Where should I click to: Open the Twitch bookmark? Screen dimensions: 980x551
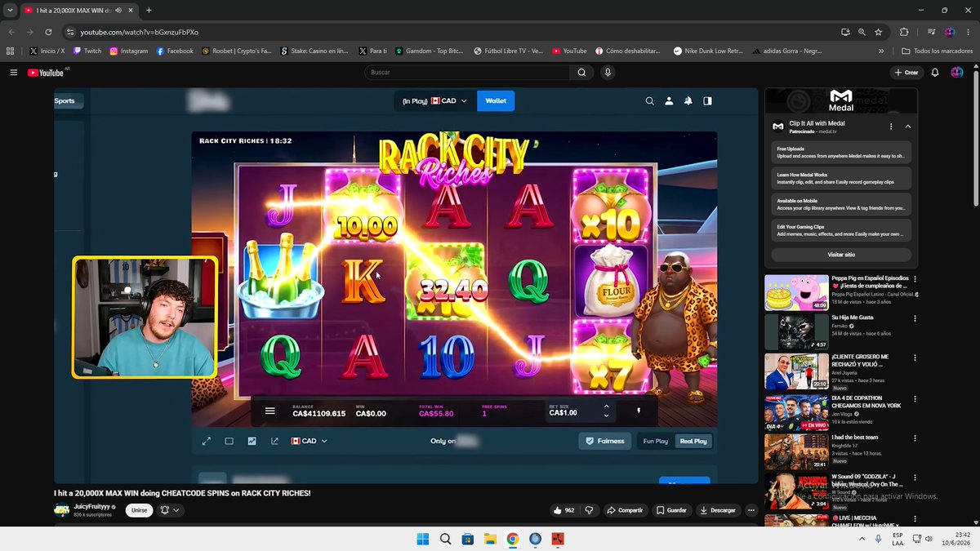tap(87, 51)
